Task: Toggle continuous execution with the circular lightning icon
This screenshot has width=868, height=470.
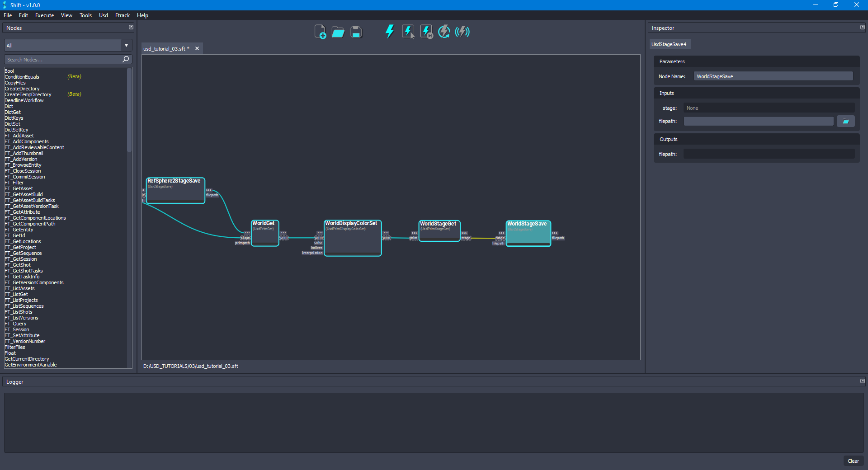Action: click(x=444, y=32)
